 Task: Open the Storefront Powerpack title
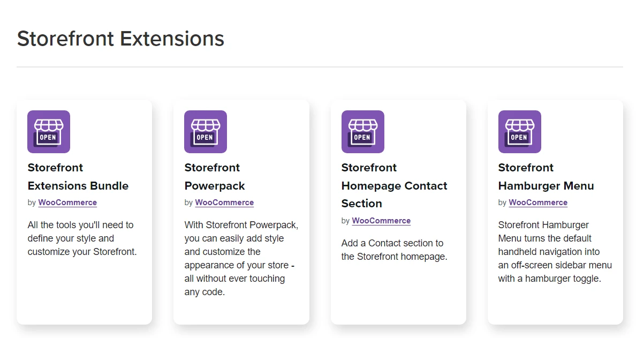tap(215, 177)
